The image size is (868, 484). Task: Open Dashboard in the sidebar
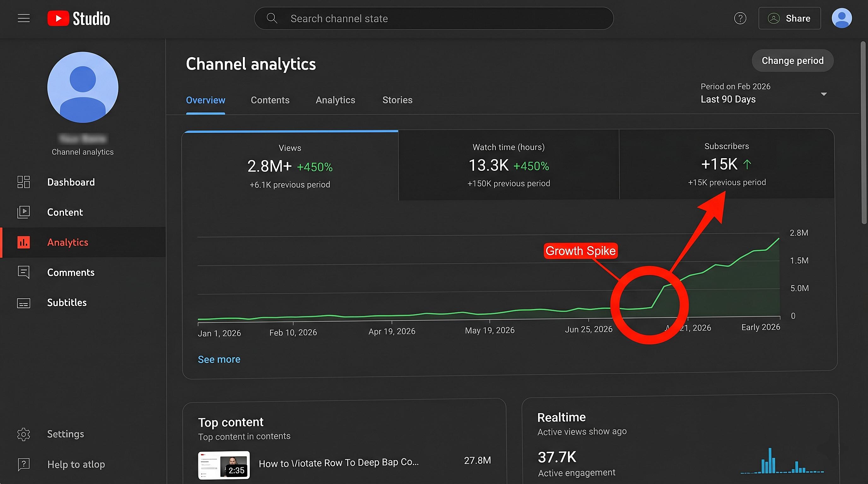83,182
